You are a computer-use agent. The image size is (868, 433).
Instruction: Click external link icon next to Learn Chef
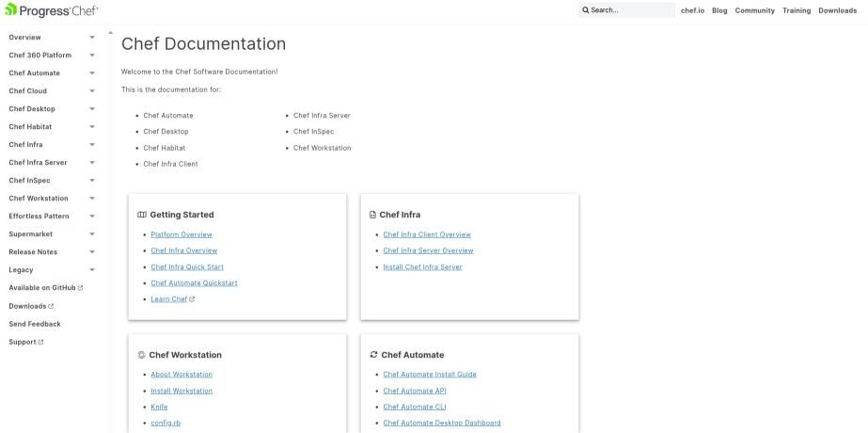point(192,299)
